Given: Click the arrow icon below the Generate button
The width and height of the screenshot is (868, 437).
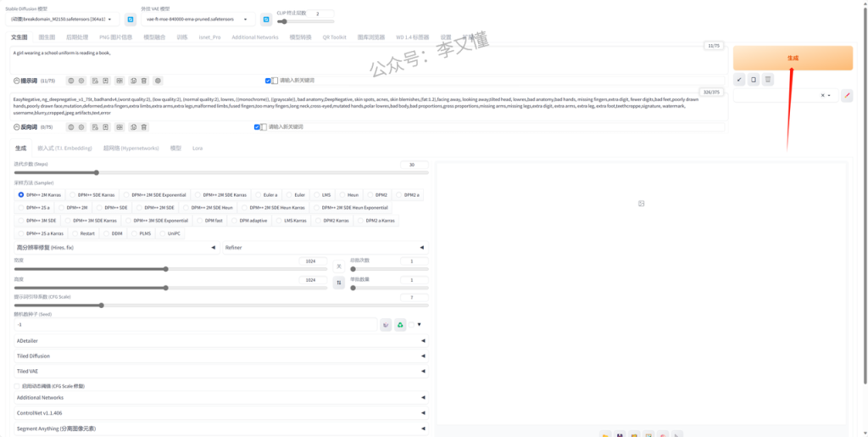Looking at the screenshot, I should (x=739, y=80).
